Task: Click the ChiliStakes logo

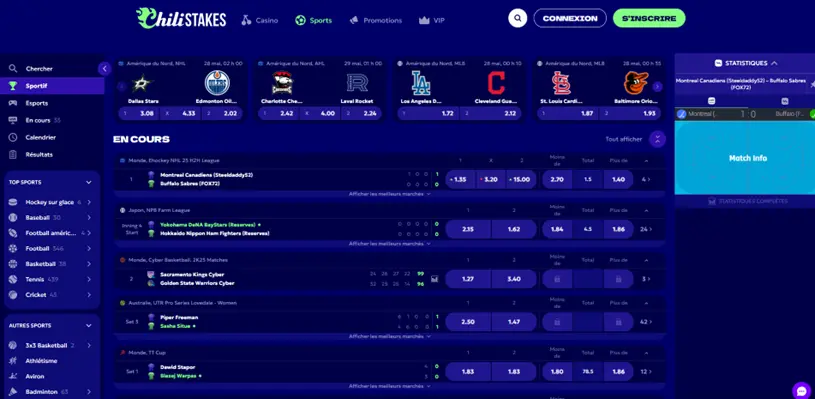Action: (181, 18)
